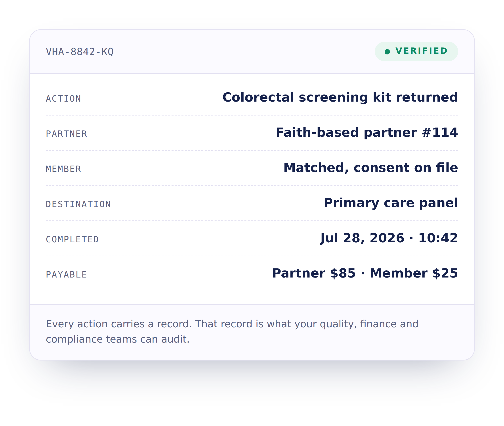Select Colorectal screening kit returned value
The height and width of the screenshot is (426, 504).
pyautogui.click(x=340, y=98)
